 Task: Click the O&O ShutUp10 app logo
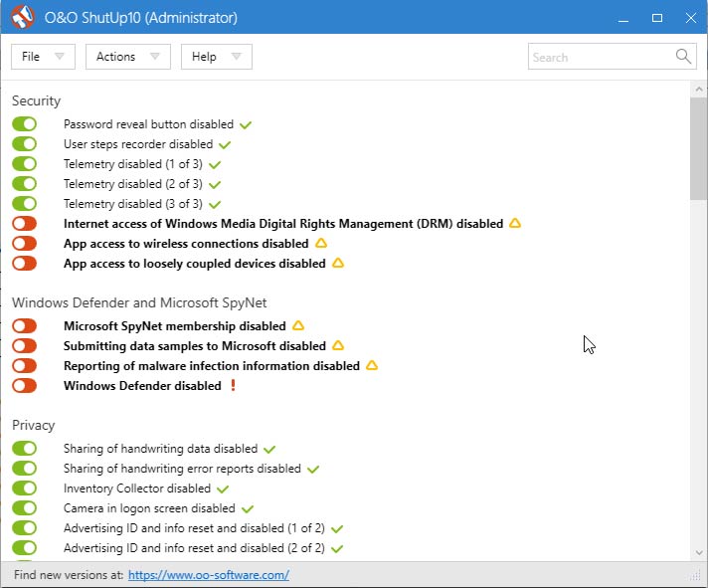point(23,17)
